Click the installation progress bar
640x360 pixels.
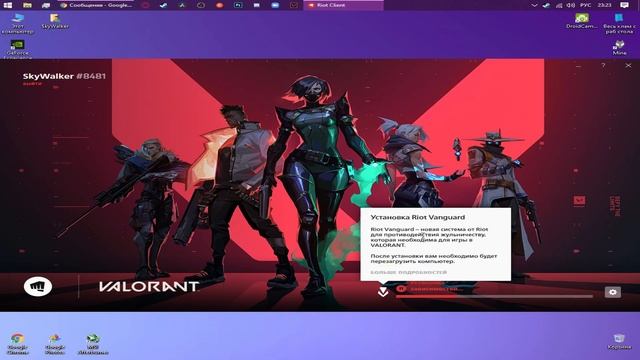pos(494,297)
